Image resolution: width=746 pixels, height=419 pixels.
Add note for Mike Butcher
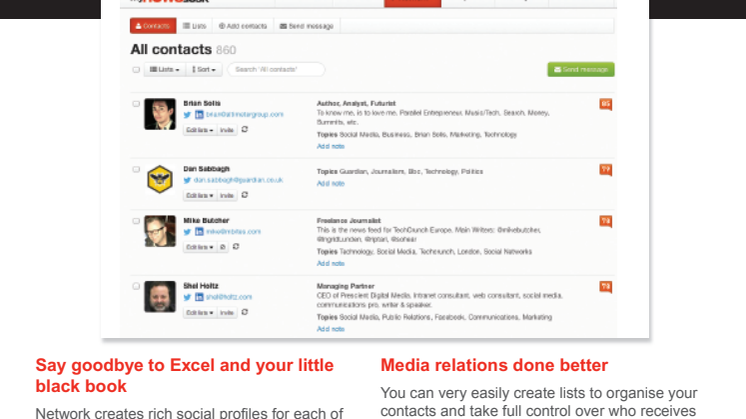tap(331, 263)
